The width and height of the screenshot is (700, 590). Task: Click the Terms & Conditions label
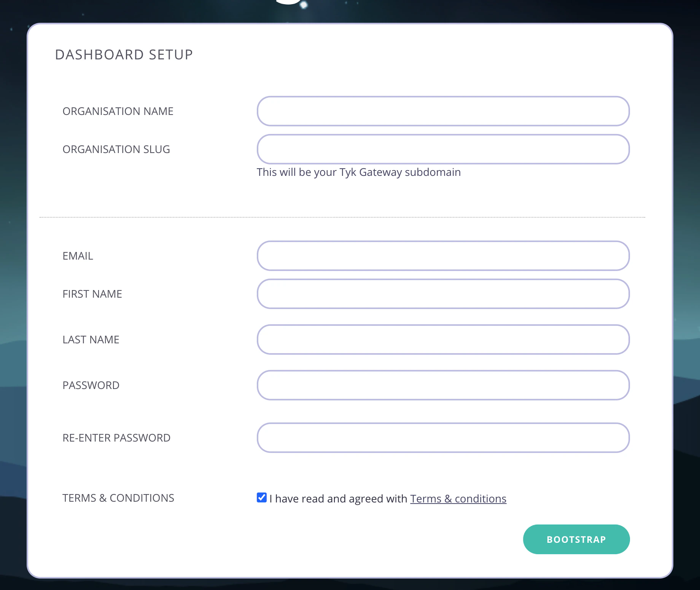[x=118, y=498]
